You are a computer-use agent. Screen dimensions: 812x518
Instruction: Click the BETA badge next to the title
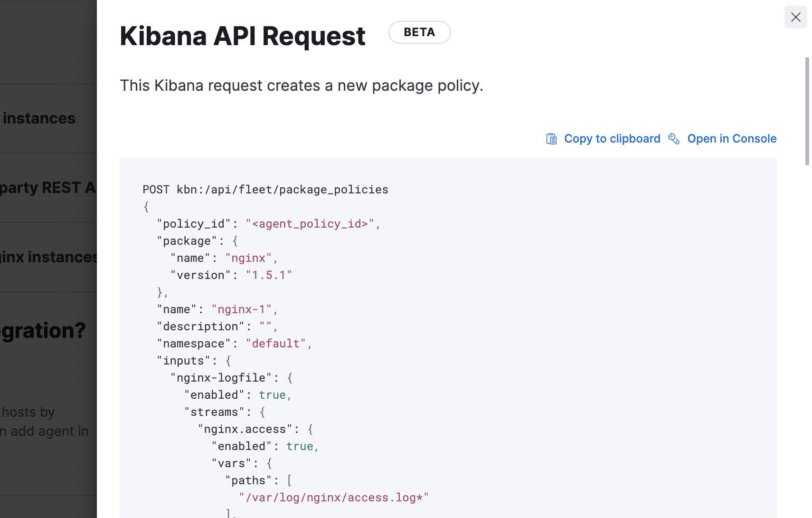pos(419,32)
